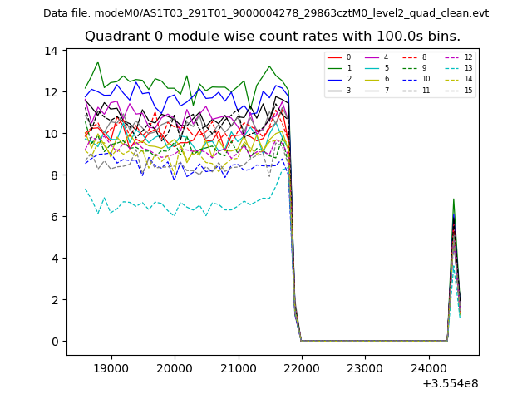Click the x-axis tick label 21000

tap(238, 367)
